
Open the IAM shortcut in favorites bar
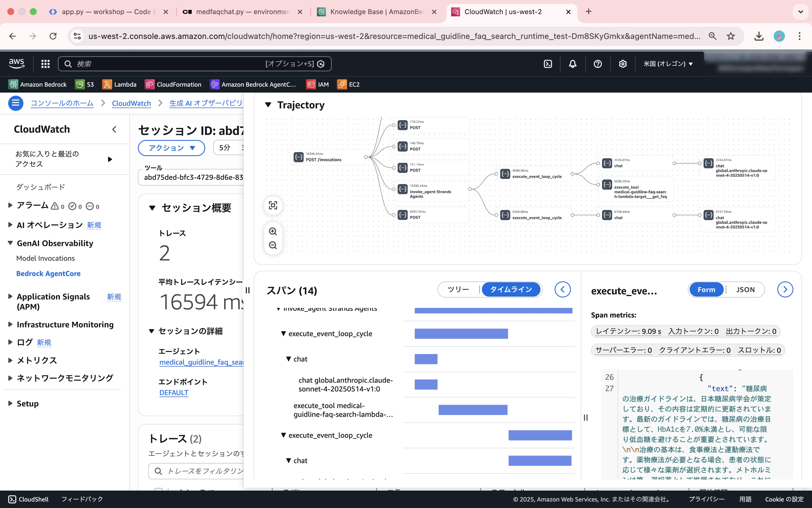coord(317,84)
